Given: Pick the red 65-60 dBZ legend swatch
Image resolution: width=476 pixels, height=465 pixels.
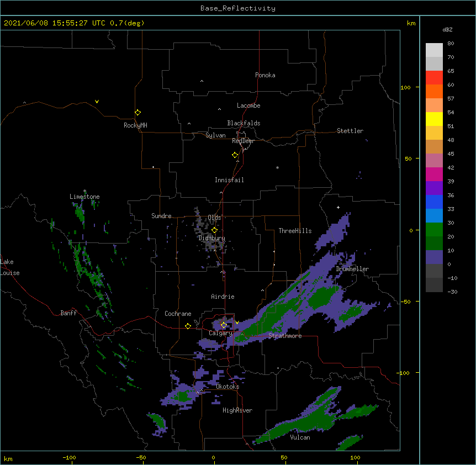Looking at the screenshot, I should point(434,78).
